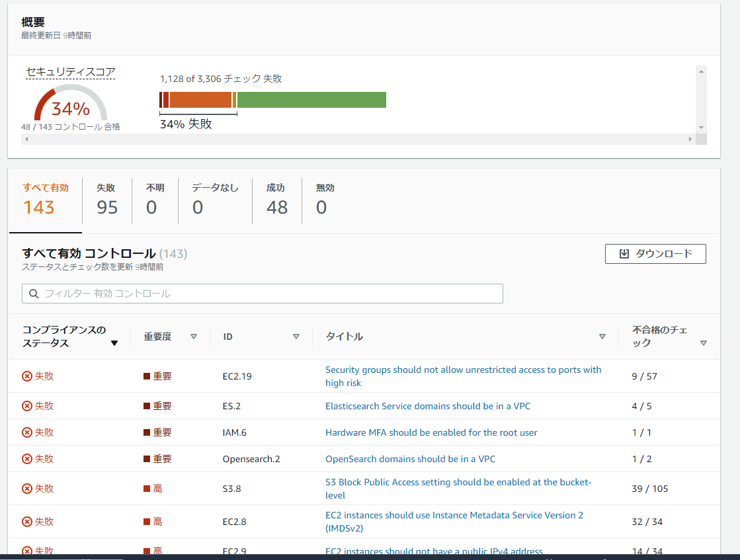Open S3 Block Public Access control link
This screenshot has width=740, height=560.
pos(458,489)
